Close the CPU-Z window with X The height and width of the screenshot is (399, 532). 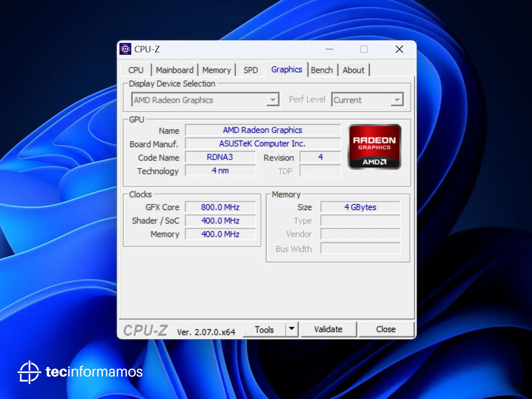point(399,49)
